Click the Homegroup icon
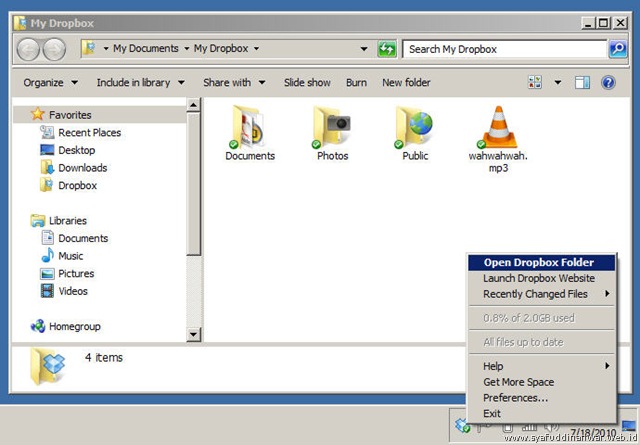 pos(38,326)
